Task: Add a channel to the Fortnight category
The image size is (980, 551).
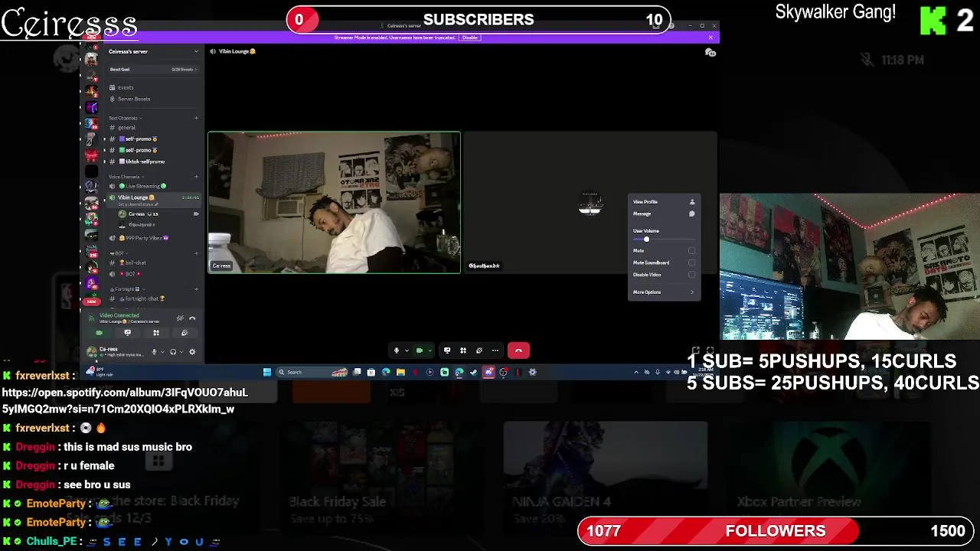Action: (196, 289)
